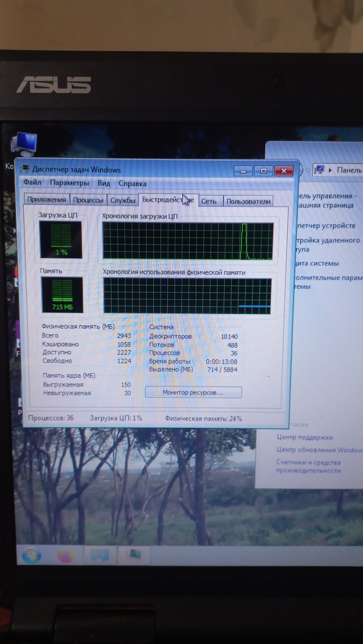Click the Выделено value 714 / 5884
Image resolution: width=363 pixels, height=644 pixels.
click(221, 370)
